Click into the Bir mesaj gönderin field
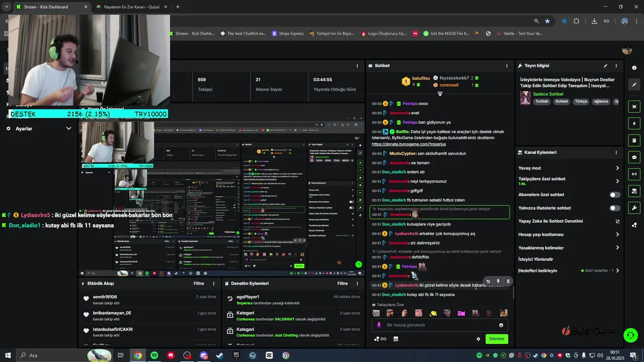Screen dimensions: 644x362 [439, 325]
